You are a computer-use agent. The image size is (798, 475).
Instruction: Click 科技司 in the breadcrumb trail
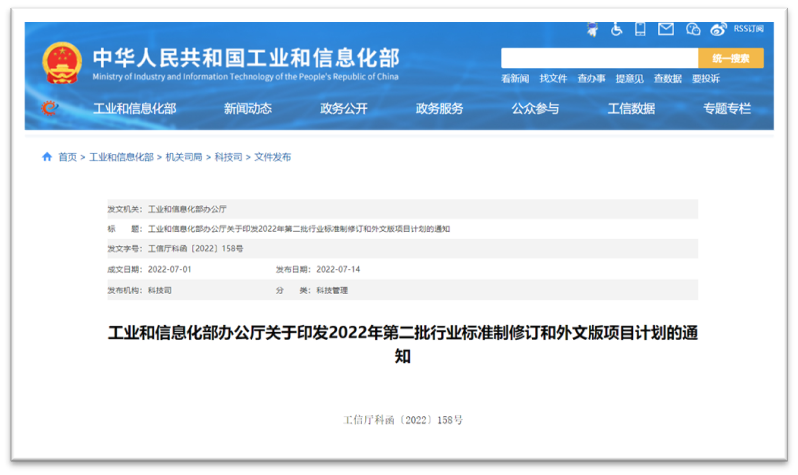230,157
